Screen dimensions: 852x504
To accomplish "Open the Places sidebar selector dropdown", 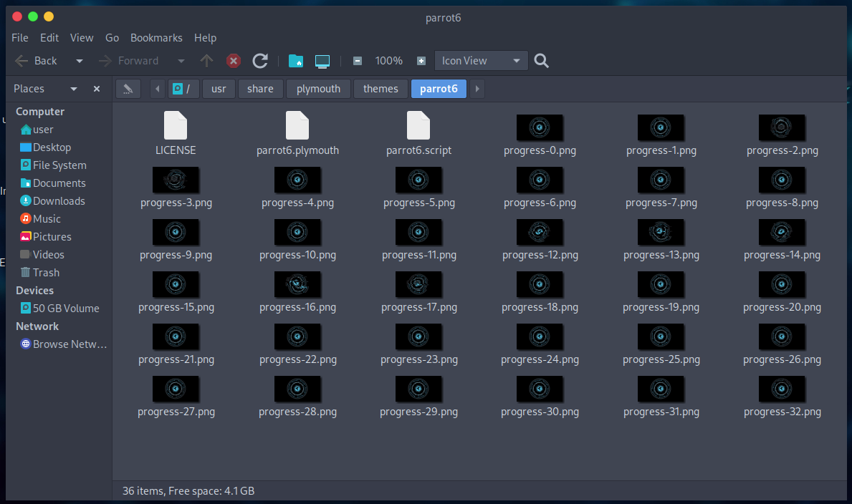I will (x=73, y=89).
